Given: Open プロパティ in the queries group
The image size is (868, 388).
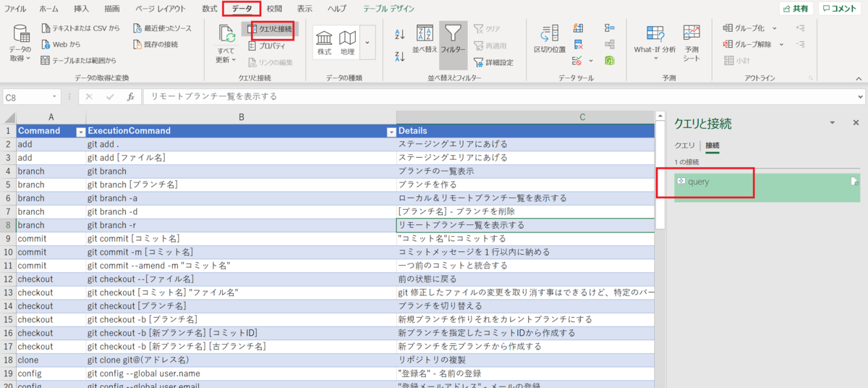Looking at the screenshot, I should click(266, 46).
